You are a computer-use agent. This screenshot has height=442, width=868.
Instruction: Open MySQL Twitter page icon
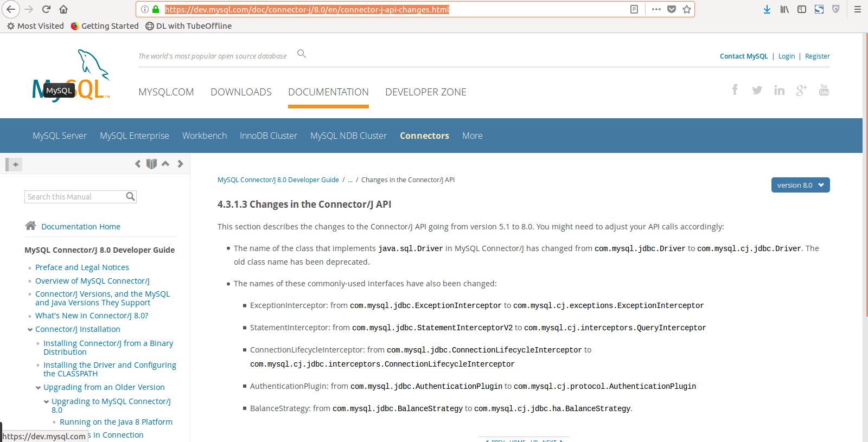[x=757, y=90]
